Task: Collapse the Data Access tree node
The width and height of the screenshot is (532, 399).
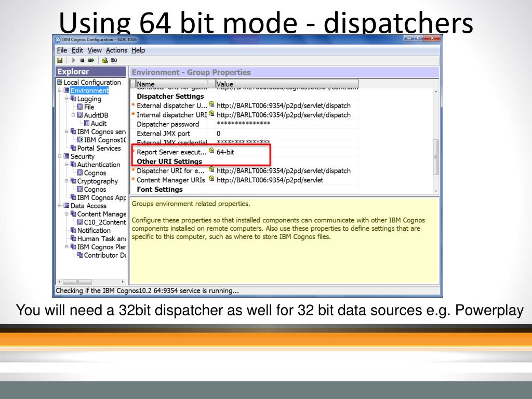Action: [60, 206]
